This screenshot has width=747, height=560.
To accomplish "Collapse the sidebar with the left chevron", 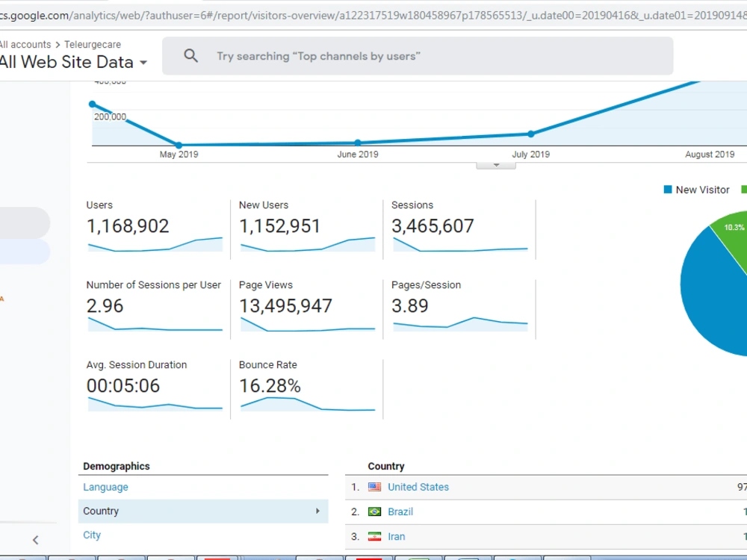I will click(x=35, y=540).
